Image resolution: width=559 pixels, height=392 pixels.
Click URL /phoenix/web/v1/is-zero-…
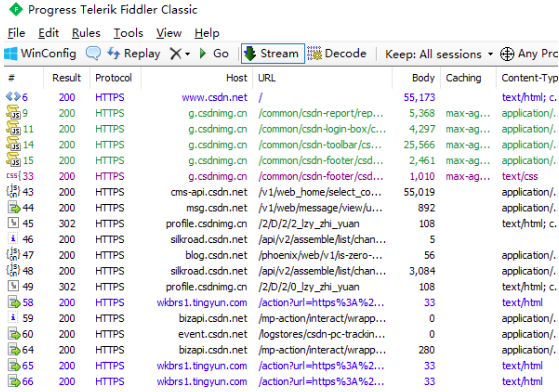point(320,255)
